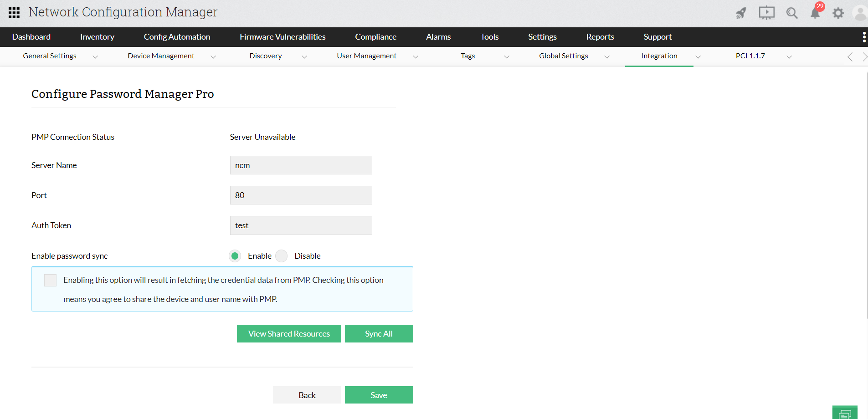The width and height of the screenshot is (868, 419).
Task: Open the training videos screen icon
Action: tap(766, 12)
